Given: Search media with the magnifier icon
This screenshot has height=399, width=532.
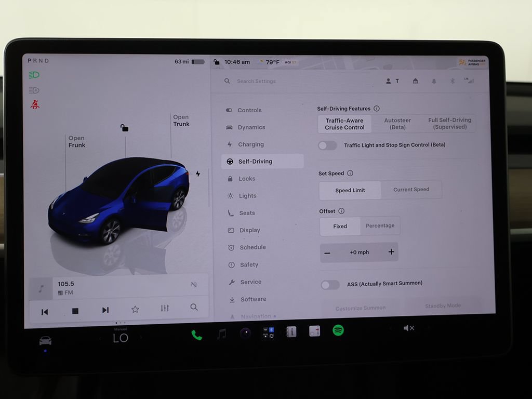Looking at the screenshot, I should coord(194,307).
